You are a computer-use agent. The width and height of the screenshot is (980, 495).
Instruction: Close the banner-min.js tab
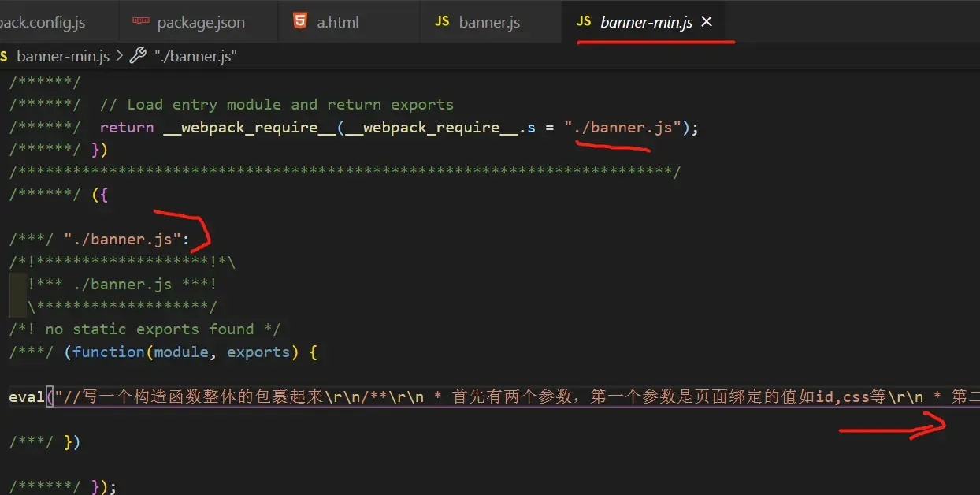point(707,22)
